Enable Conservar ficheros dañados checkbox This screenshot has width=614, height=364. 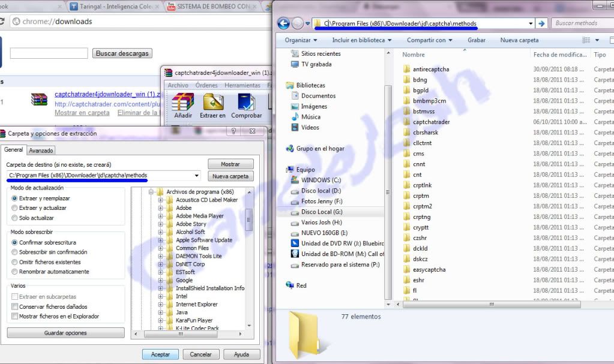tap(15, 306)
